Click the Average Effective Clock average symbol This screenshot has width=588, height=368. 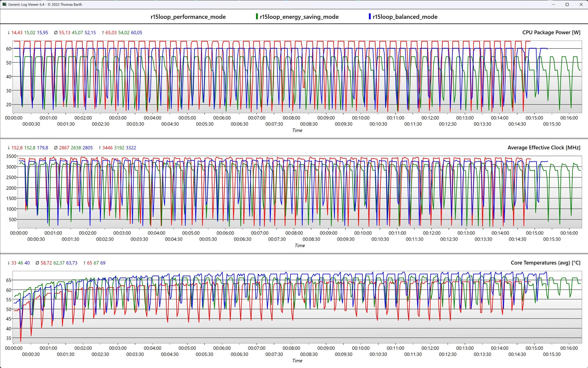[55, 148]
